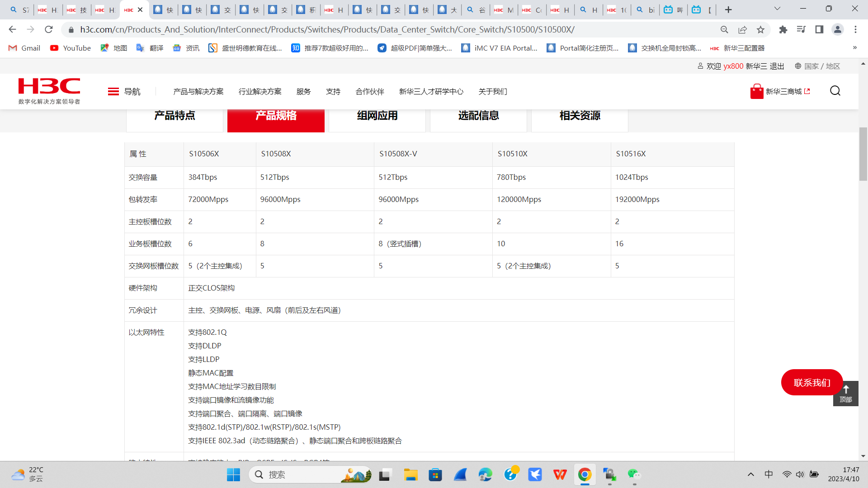This screenshot has height=488, width=868.
Task: Click the 联系我们 button
Action: 811,382
